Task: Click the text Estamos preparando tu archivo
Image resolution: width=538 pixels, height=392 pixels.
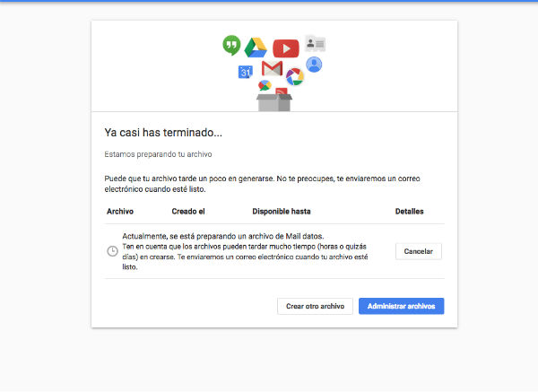Action: pyautogui.click(x=158, y=154)
